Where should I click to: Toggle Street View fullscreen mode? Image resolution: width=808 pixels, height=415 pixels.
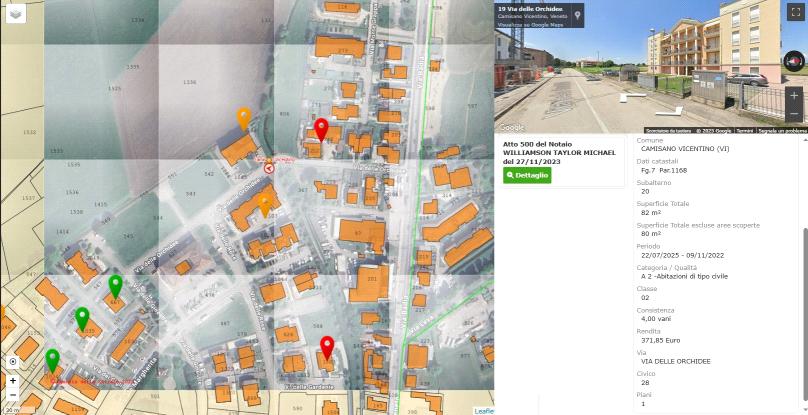click(x=795, y=12)
